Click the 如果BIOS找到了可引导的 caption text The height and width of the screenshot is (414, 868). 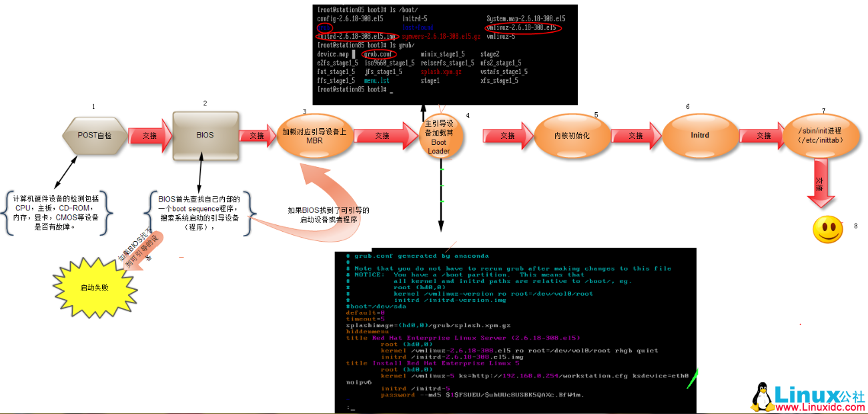pyautogui.click(x=328, y=214)
